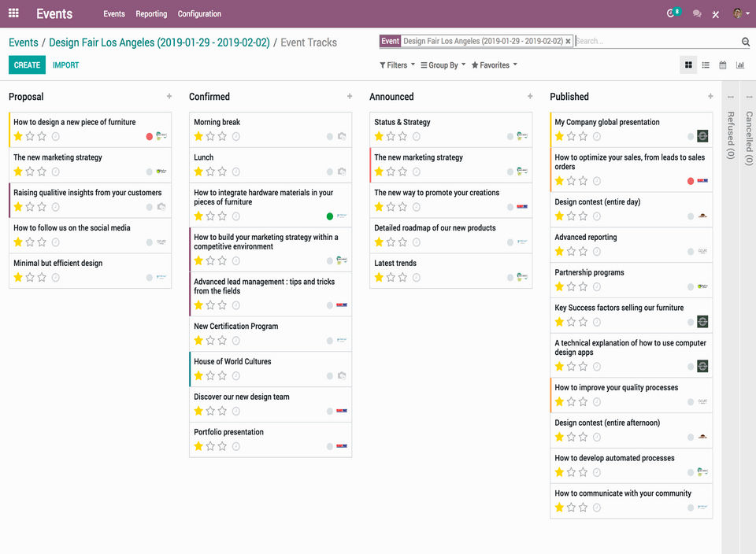
Task: Add a card in Announced column
Action: 530,96
